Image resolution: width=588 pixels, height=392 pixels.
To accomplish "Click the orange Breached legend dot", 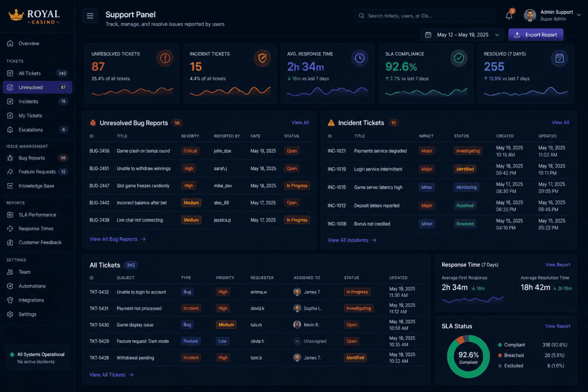I will [x=500, y=355].
